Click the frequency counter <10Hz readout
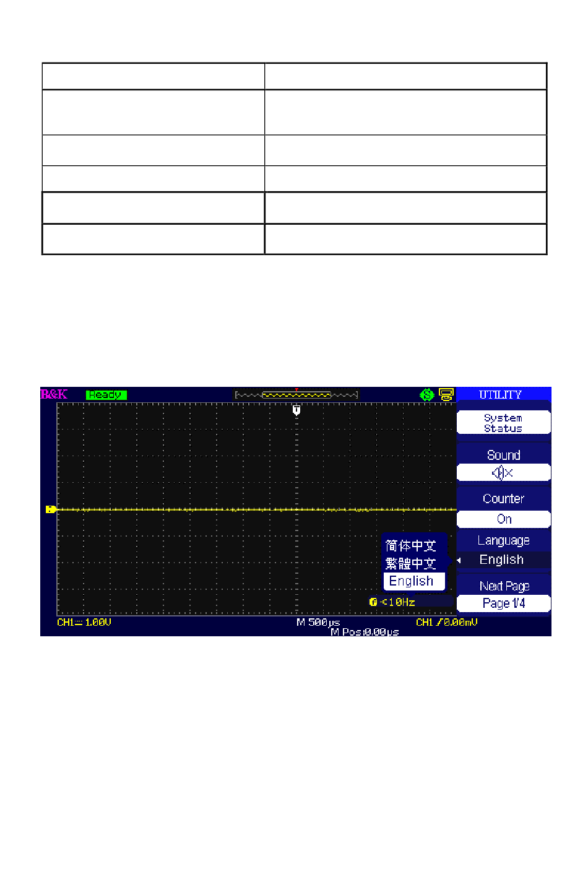588x882 pixels. pyautogui.click(x=397, y=602)
